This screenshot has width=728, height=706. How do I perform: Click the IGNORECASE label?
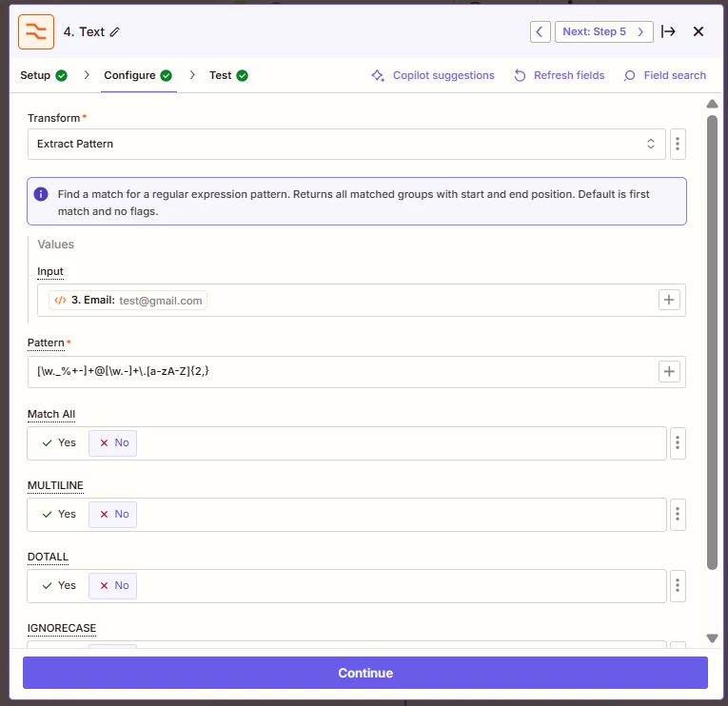click(62, 629)
